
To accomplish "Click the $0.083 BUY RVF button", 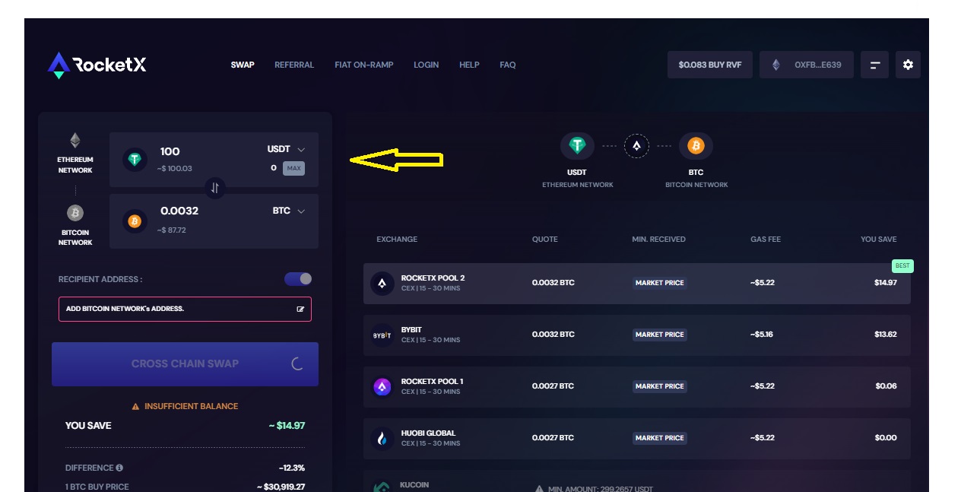I will [x=710, y=65].
